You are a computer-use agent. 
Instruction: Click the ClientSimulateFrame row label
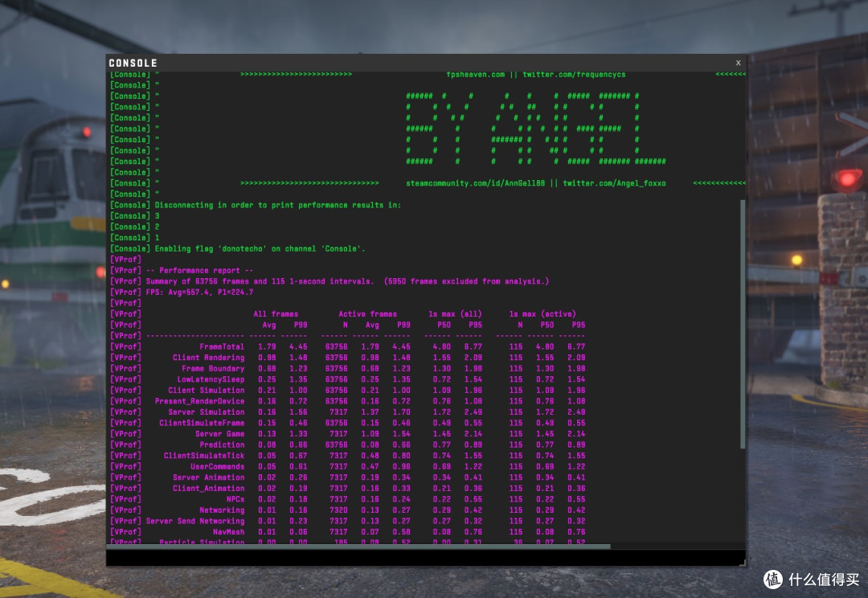click(x=202, y=423)
